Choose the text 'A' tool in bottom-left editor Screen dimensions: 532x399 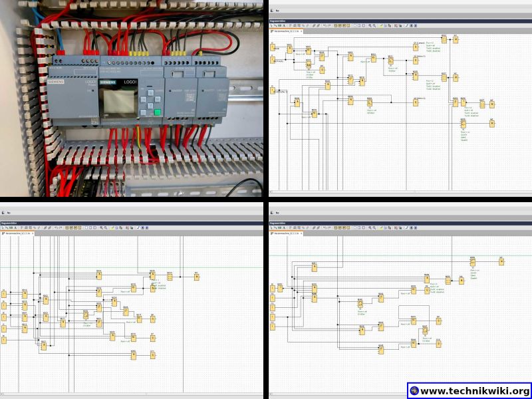click(15, 227)
